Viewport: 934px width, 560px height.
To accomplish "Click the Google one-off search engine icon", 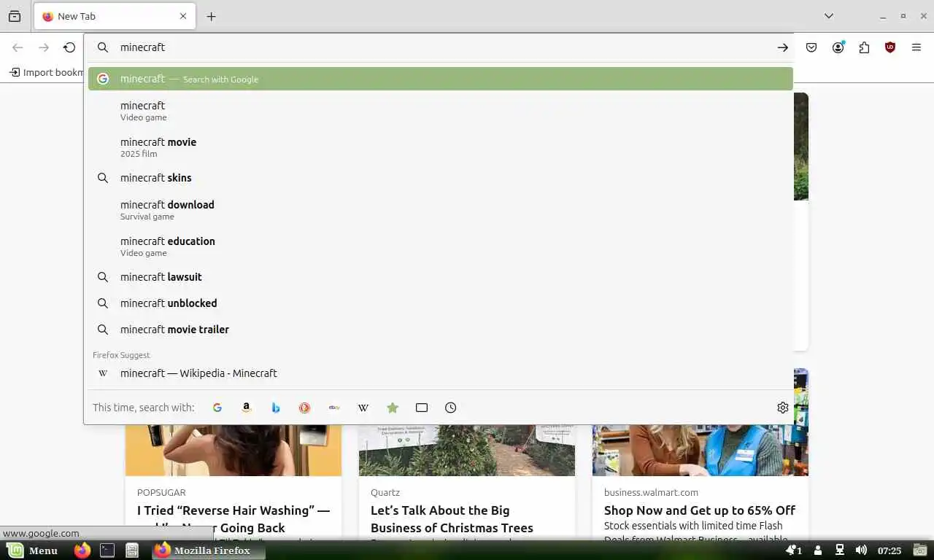I will (217, 408).
